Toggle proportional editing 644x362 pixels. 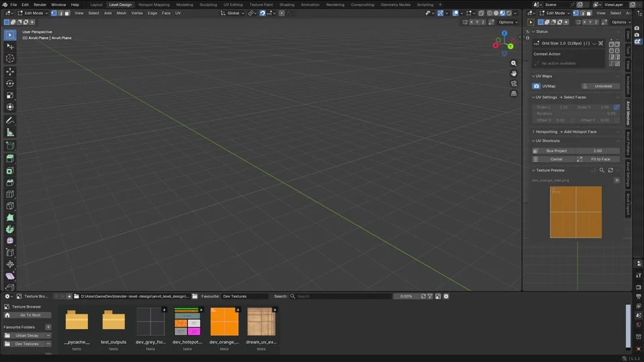click(282, 13)
